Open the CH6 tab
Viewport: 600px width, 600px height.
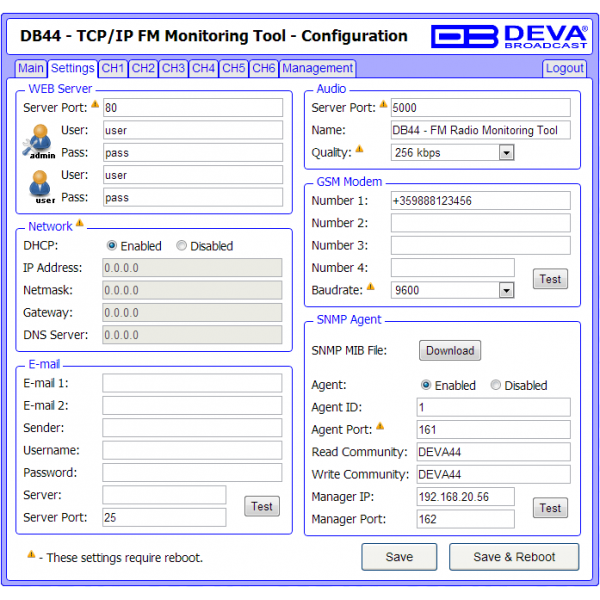(x=264, y=68)
